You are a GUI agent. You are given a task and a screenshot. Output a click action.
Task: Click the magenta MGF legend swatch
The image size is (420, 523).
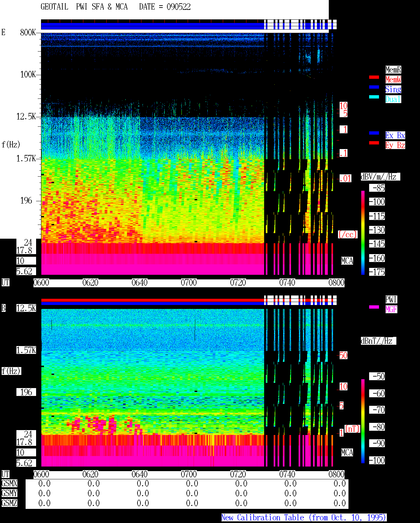tap(374, 307)
